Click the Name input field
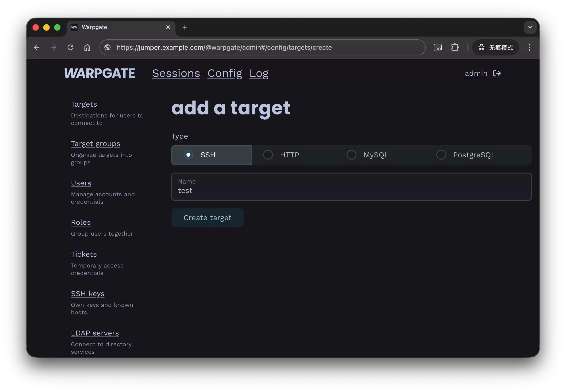566x392 pixels. (x=351, y=187)
